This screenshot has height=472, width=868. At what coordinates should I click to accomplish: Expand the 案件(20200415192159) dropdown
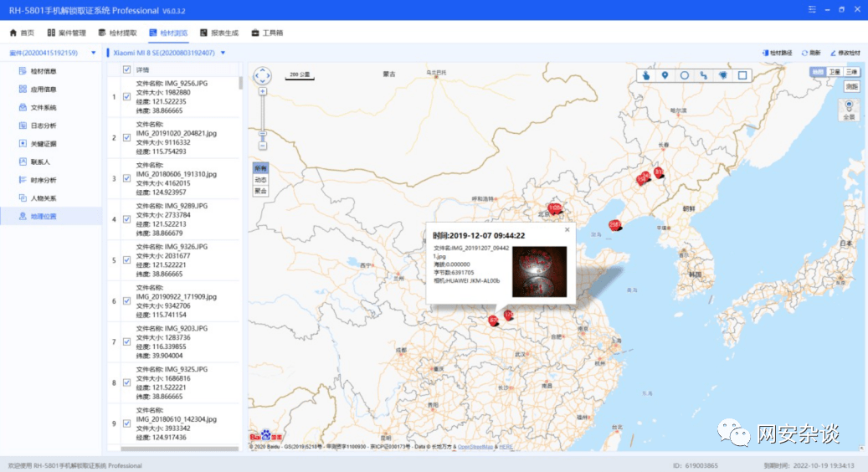coord(93,53)
